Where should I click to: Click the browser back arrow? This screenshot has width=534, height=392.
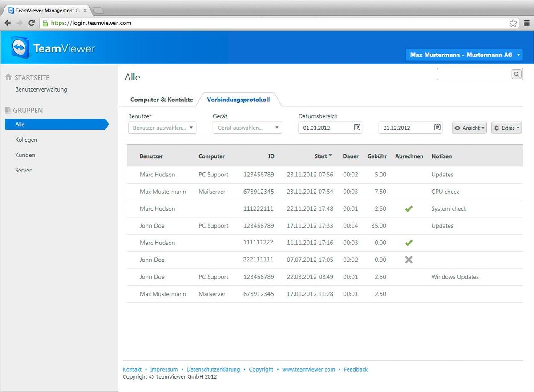pyautogui.click(x=8, y=23)
